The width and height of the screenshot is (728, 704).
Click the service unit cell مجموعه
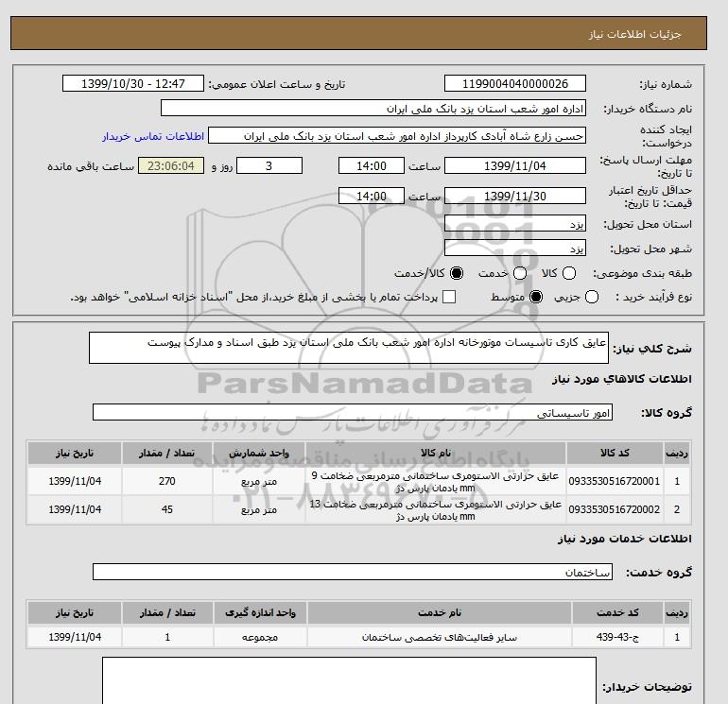260,637
